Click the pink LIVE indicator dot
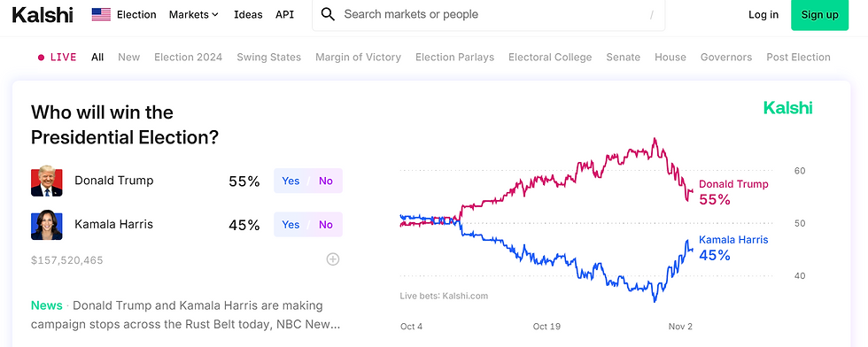868x347 pixels. coord(41,57)
